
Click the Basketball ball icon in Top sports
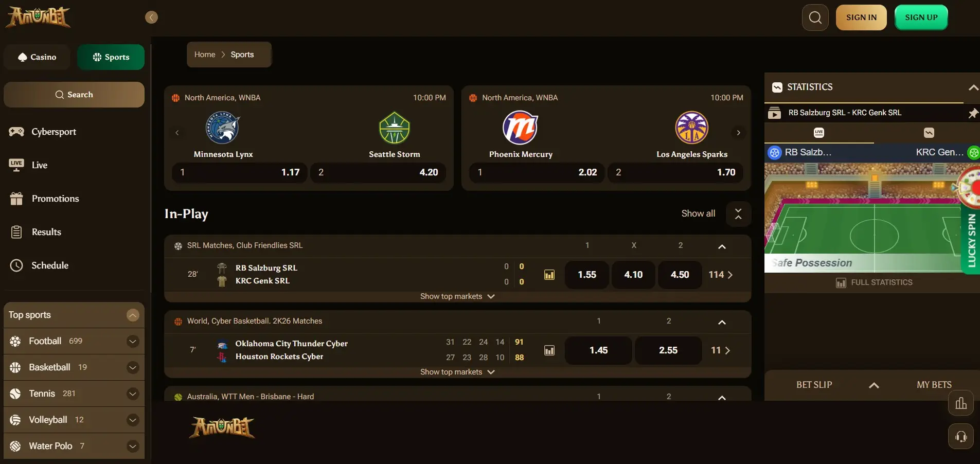tap(15, 367)
